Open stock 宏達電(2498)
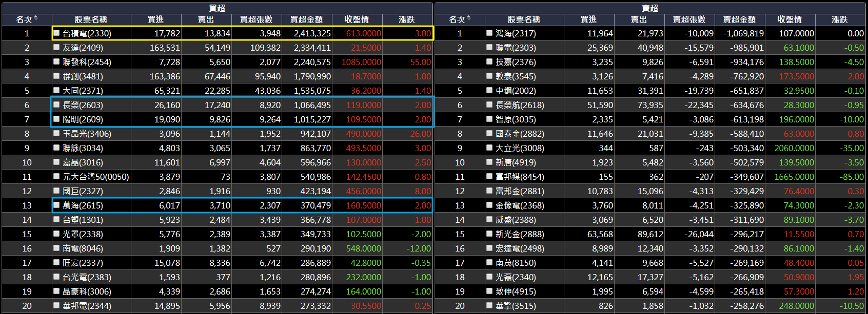The height and width of the screenshot is (314, 868). click(520, 248)
